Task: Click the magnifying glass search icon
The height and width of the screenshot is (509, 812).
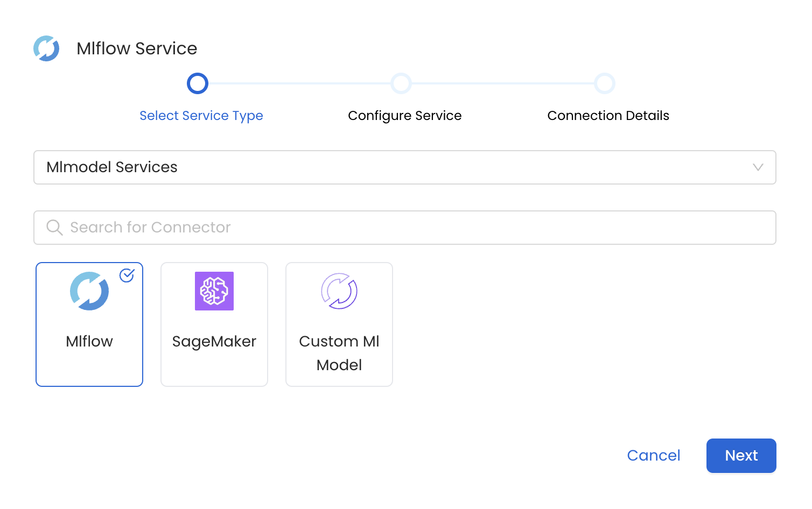Action: [x=54, y=227]
